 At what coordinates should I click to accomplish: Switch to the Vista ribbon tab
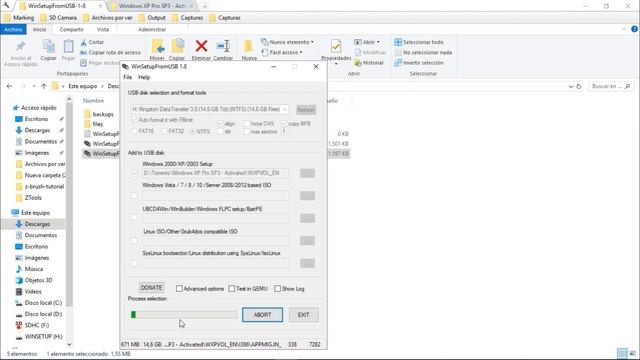pyautogui.click(x=103, y=29)
